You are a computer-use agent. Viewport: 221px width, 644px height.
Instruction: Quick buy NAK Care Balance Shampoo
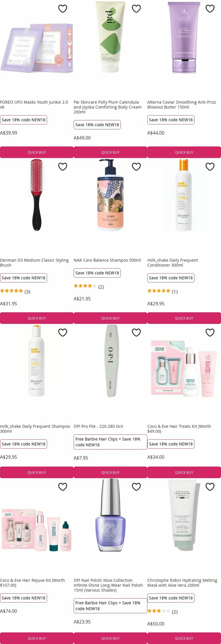tap(110, 318)
